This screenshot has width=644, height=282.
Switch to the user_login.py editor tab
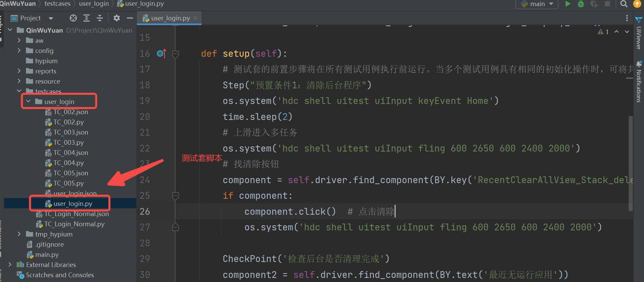170,18
